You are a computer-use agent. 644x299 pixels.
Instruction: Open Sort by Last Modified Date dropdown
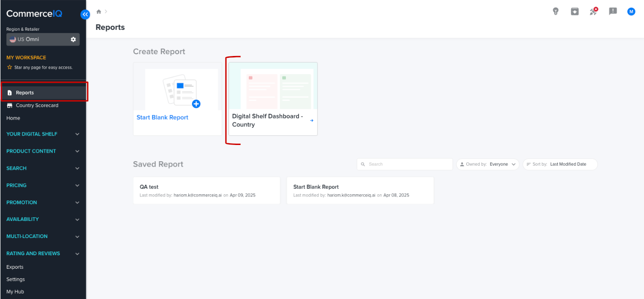[x=560, y=164]
